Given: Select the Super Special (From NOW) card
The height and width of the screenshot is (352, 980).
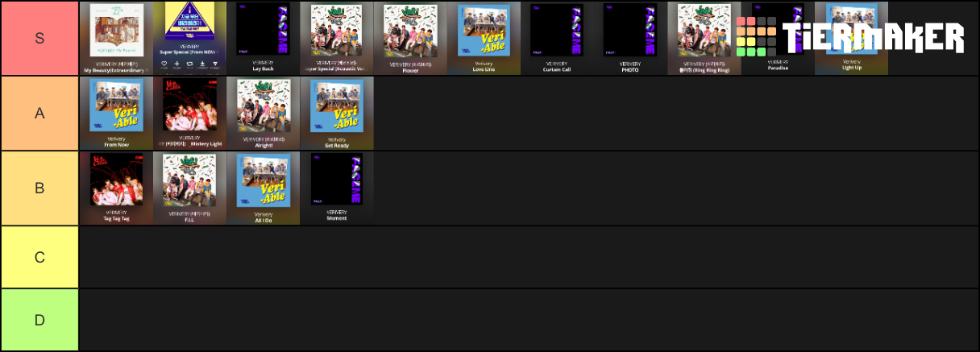Looking at the screenshot, I should click(189, 39).
